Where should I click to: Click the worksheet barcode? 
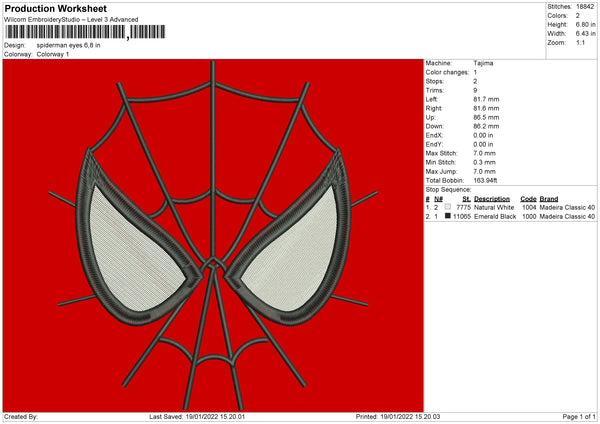coord(85,32)
